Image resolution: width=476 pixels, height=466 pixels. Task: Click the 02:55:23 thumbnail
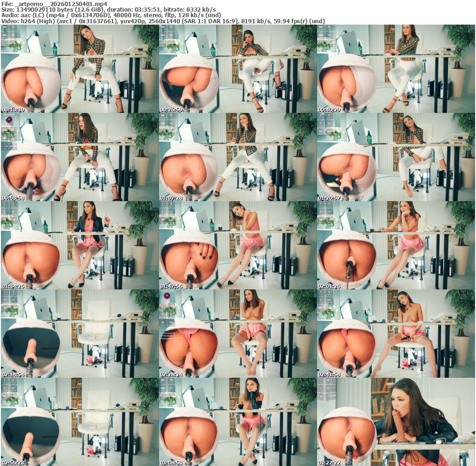79,422
